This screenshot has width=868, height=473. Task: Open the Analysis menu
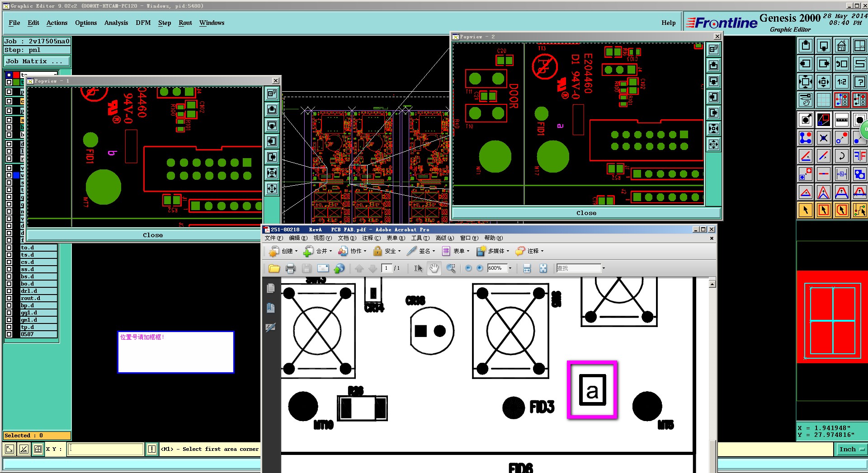tap(116, 23)
